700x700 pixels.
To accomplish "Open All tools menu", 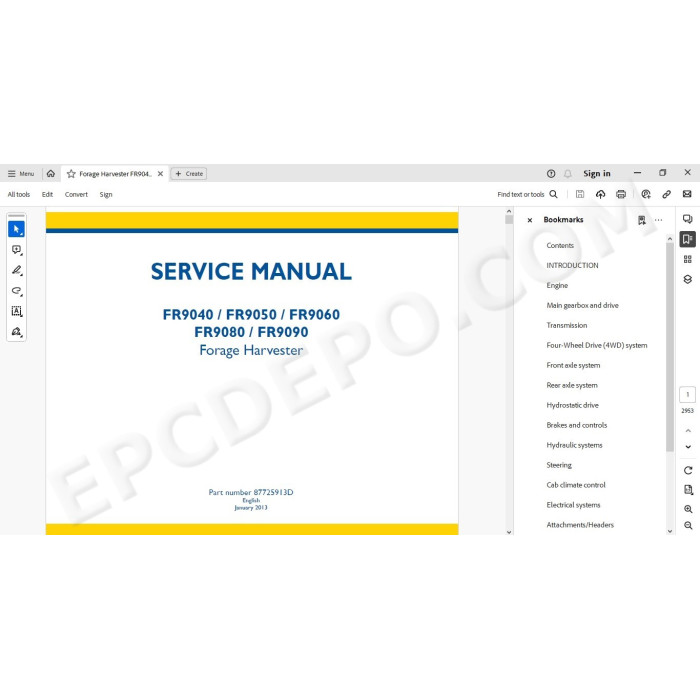I will [19, 194].
